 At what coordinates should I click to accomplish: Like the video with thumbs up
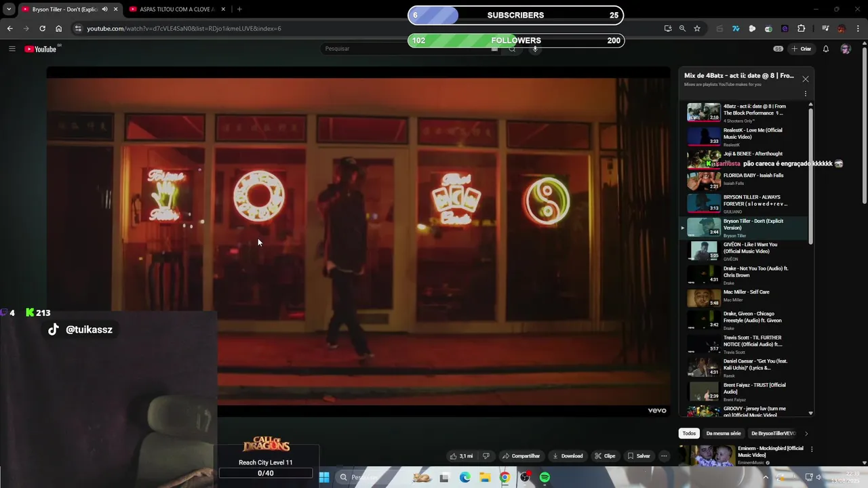tap(461, 456)
